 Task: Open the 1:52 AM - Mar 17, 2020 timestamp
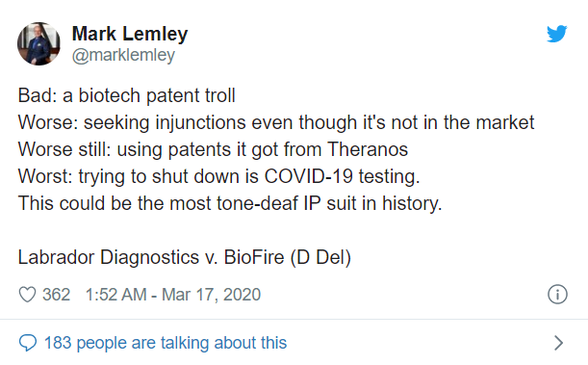tap(173, 295)
